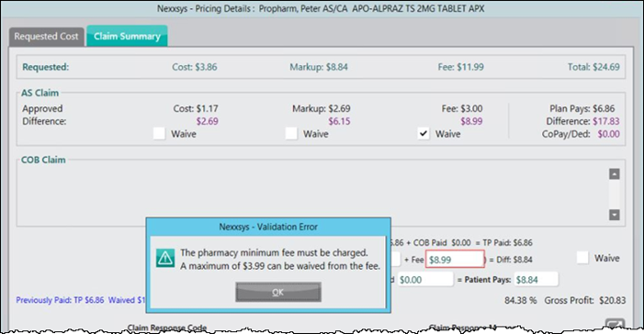Click the Requested Fee: $11.99 value

pos(461,67)
